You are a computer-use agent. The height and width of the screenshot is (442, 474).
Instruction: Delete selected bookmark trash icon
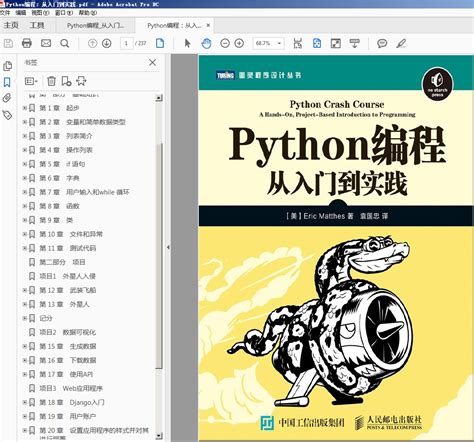tap(51, 81)
